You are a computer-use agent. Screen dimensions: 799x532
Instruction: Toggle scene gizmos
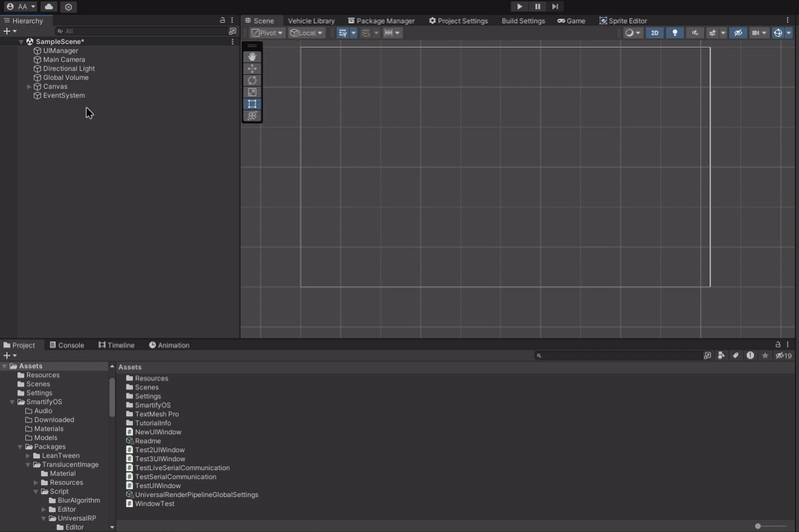click(x=778, y=33)
